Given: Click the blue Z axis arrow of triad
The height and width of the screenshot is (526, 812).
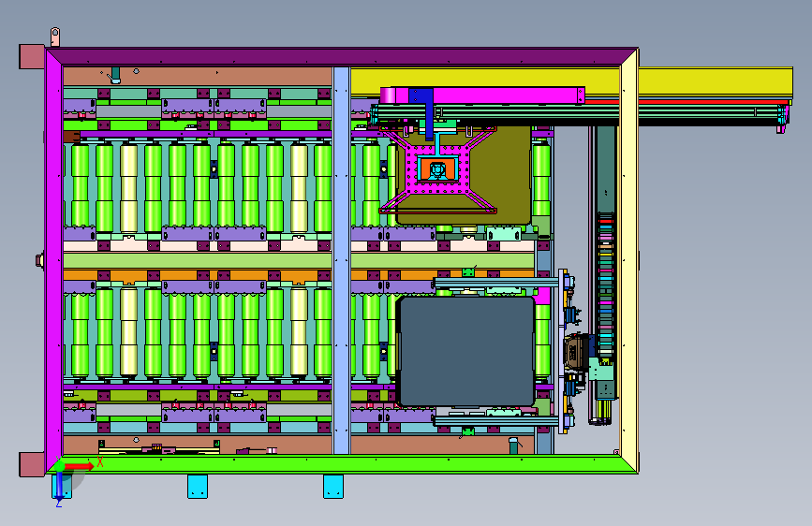Looking at the screenshot, I should pyautogui.click(x=60, y=486).
